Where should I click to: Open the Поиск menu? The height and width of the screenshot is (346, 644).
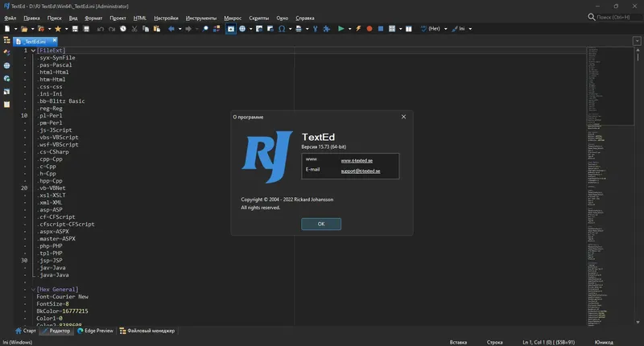point(54,18)
